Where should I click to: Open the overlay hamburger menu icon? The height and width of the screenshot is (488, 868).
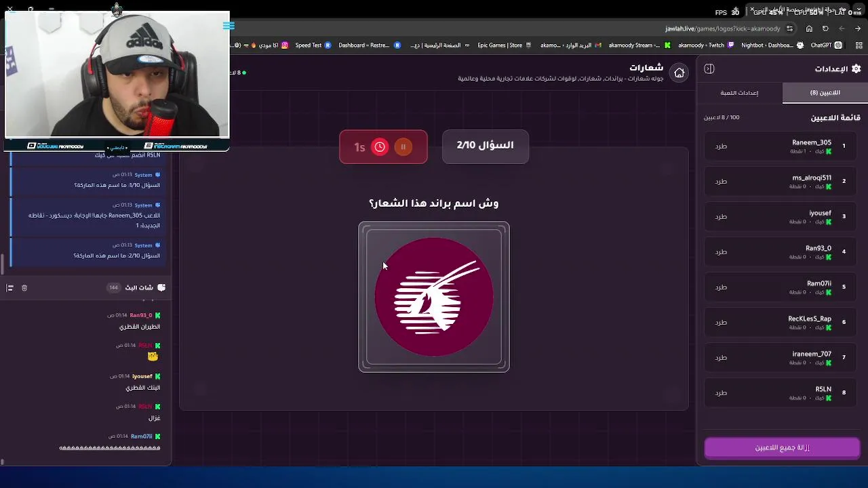(229, 26)
